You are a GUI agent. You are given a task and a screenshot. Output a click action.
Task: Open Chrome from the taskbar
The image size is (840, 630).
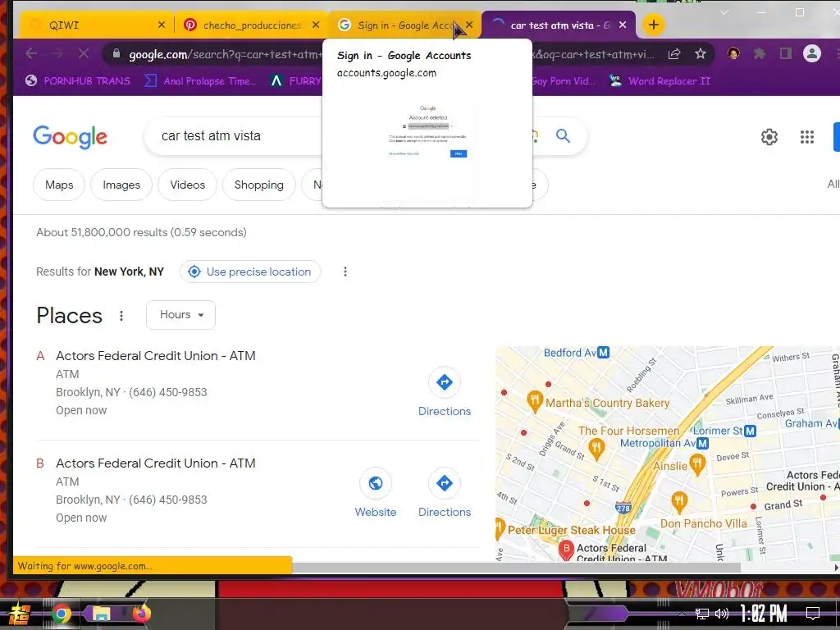pos(61,614)
